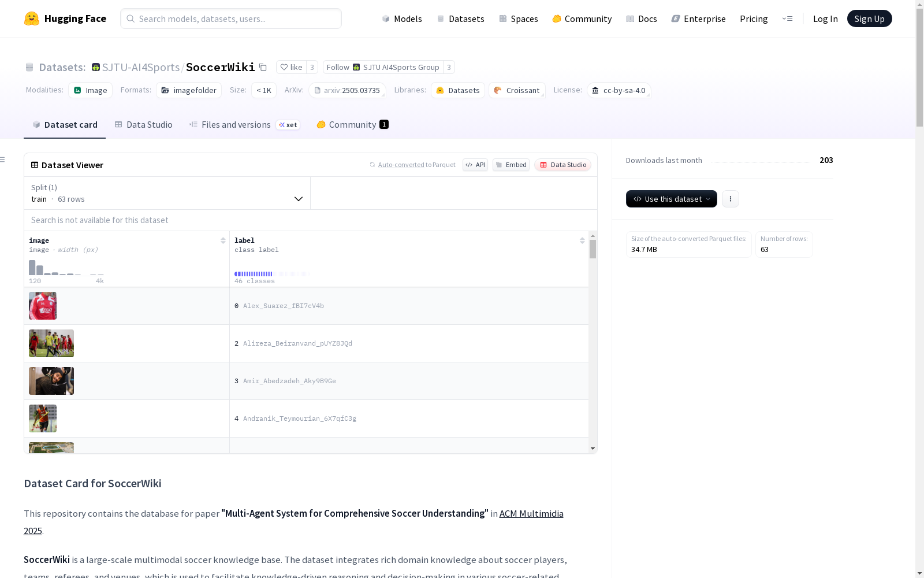Image resolution: width=924 pixels, height=578 pixels.
Task: Click the cc-by-sa-4.0 license tag
Action: pyautogui.click(x=619, y=90)
